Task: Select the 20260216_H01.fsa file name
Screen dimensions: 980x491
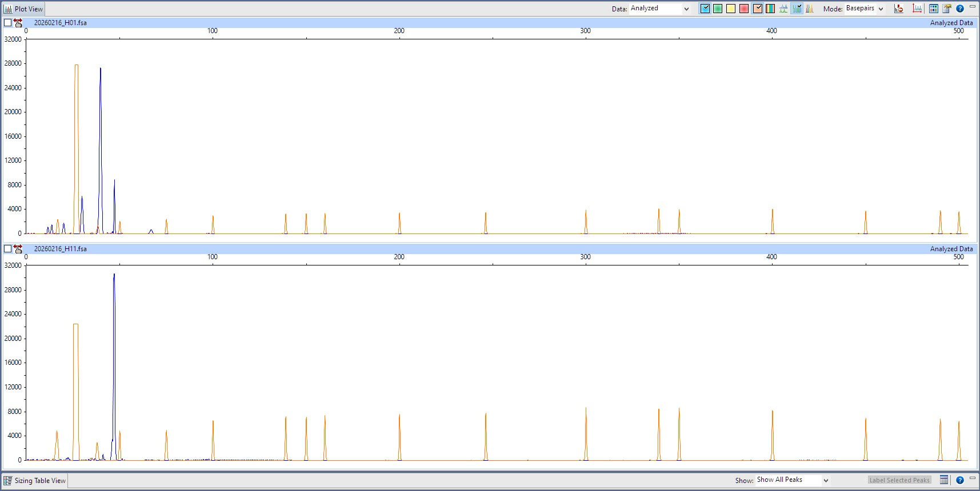Action: 61,23
